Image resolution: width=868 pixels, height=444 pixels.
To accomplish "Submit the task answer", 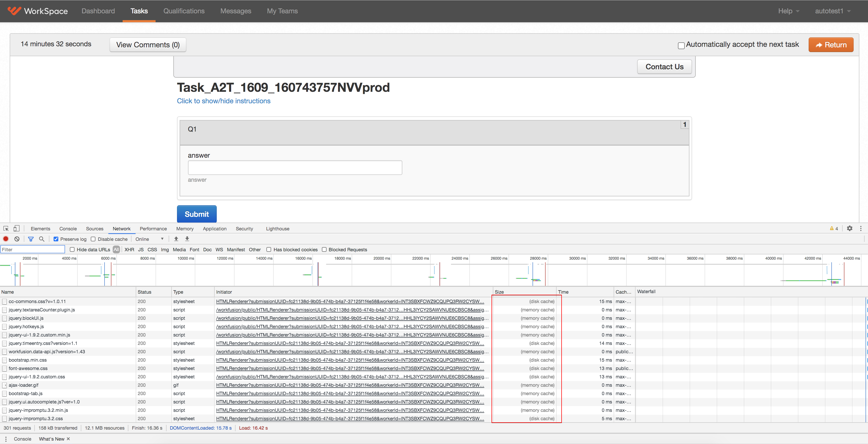I will (196, 214).
